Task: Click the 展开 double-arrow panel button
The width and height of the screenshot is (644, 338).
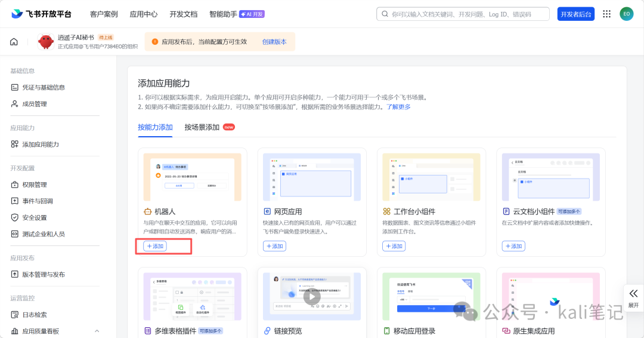Action: pyautogui.click(x=633, y=298)
